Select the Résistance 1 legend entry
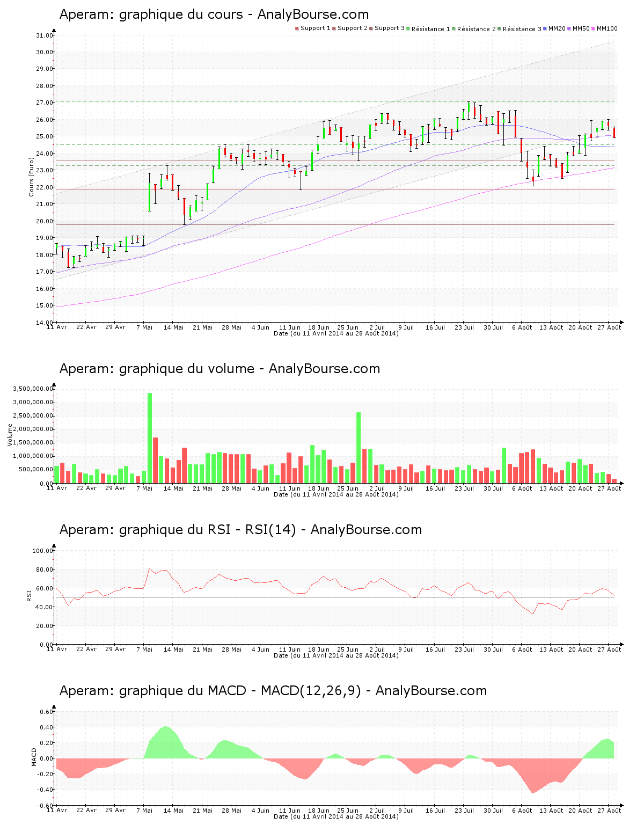 click(428, 29)
